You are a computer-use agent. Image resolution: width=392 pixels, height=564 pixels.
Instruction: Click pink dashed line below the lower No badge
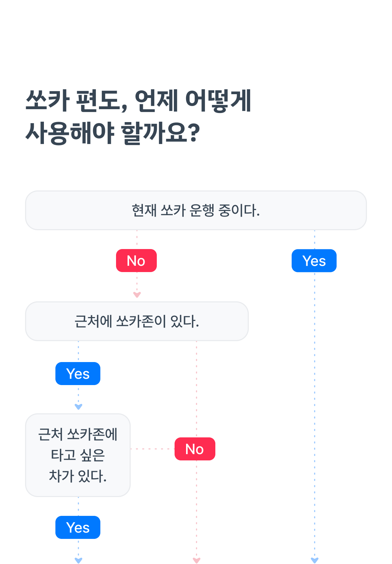click(x=197, y=506)
